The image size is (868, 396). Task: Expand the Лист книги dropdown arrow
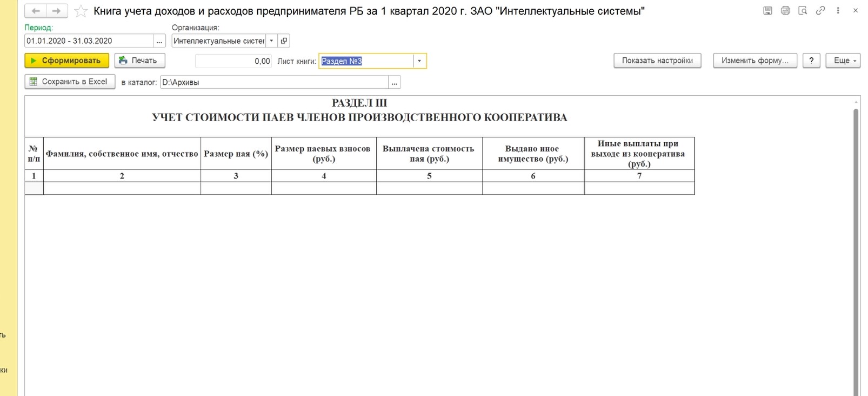[x=419, y=61]
